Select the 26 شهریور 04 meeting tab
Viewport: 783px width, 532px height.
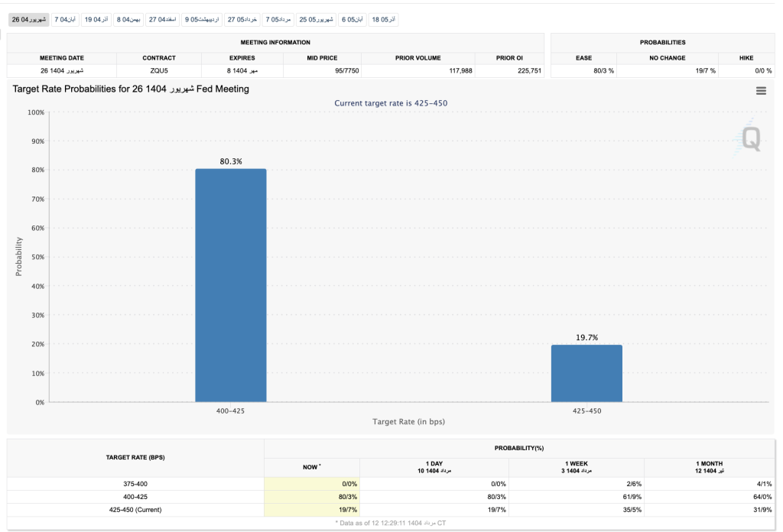(29, 19)
